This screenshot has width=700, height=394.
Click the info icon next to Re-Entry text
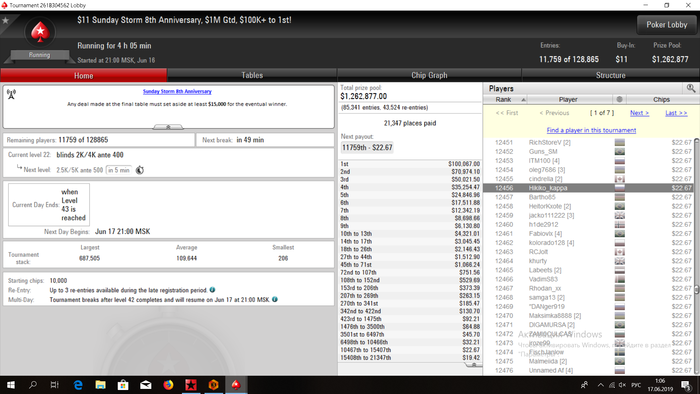click(212, 290)
